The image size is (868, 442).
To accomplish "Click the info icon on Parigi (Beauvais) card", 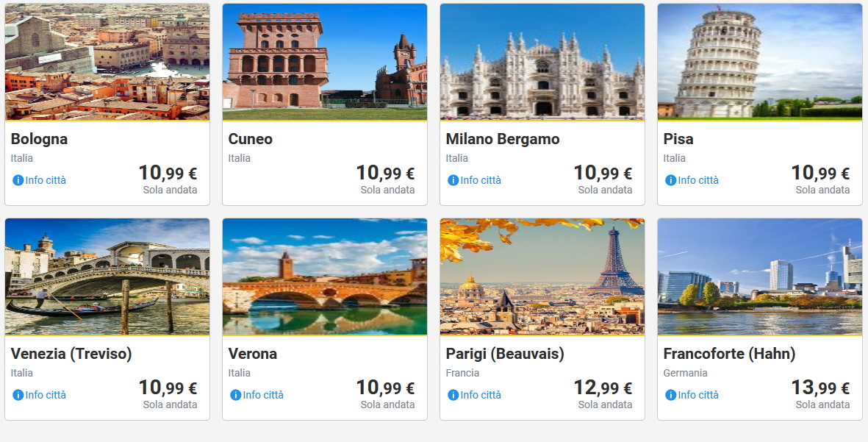I will [453, 395].
